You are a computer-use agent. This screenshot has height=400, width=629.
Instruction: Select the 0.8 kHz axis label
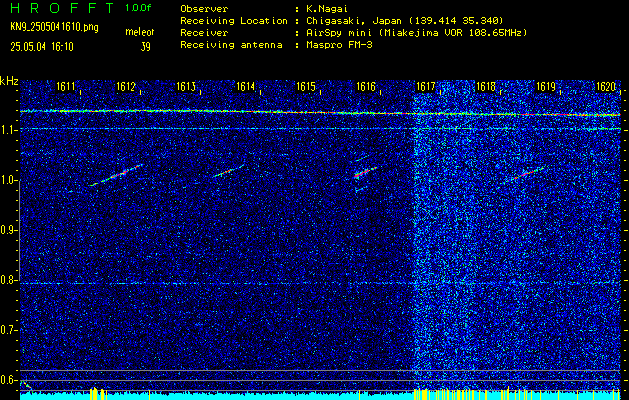pos(8,280)
